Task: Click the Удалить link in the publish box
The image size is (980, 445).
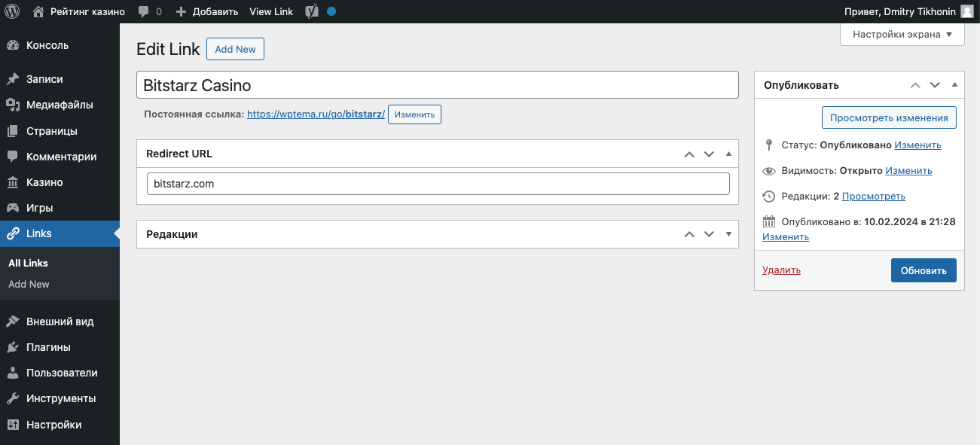Action: pos(781,270)
